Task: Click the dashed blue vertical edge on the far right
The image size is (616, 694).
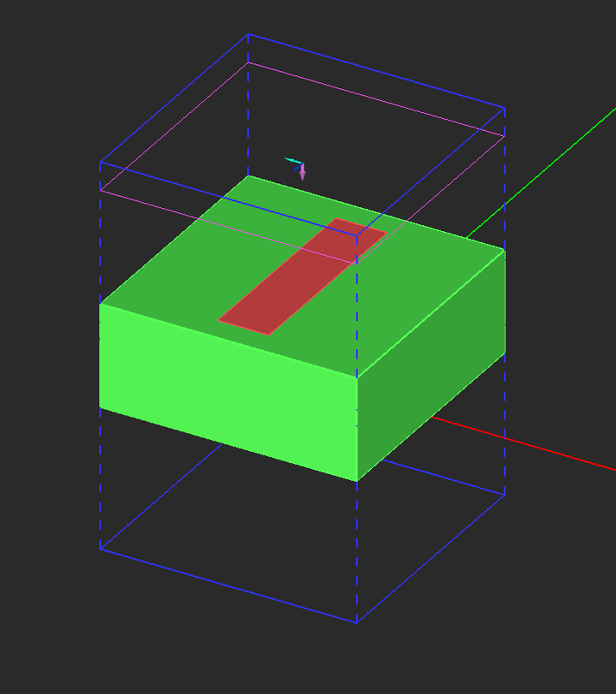Action: 505,301
